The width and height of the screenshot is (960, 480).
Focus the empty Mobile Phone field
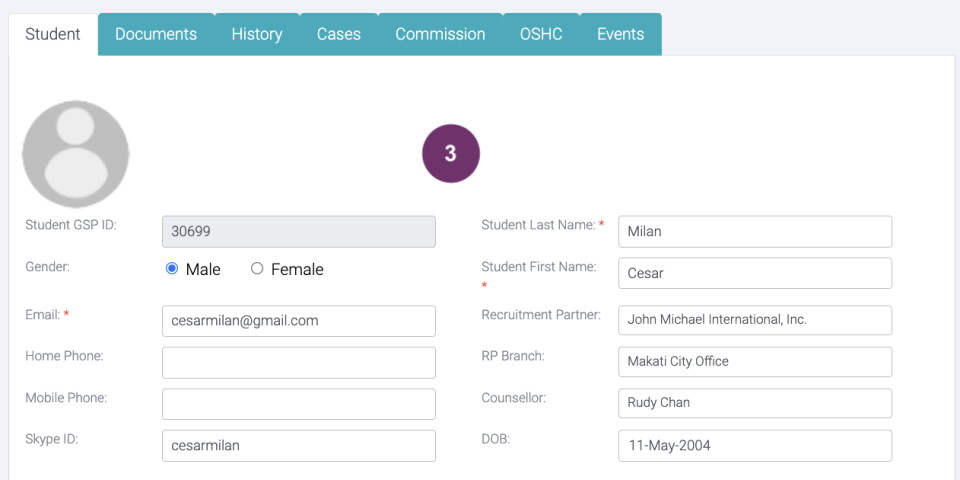click(298, 404)
